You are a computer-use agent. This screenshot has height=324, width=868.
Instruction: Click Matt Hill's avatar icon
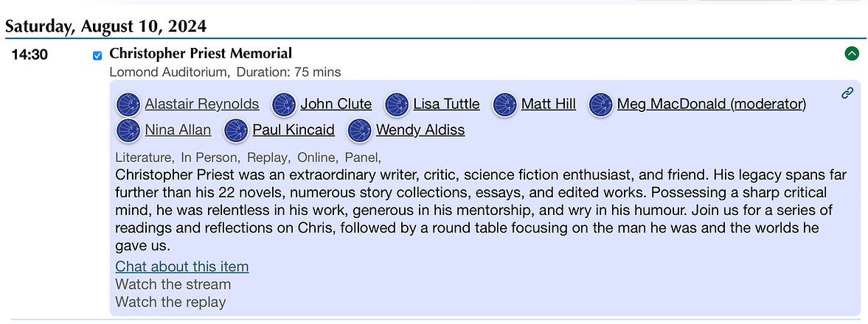pos(504,105)
